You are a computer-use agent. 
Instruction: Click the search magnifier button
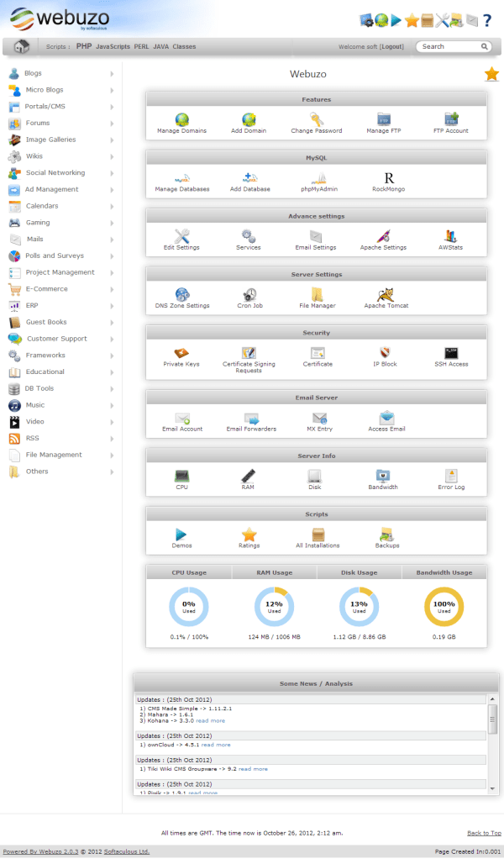click(484, 47)
